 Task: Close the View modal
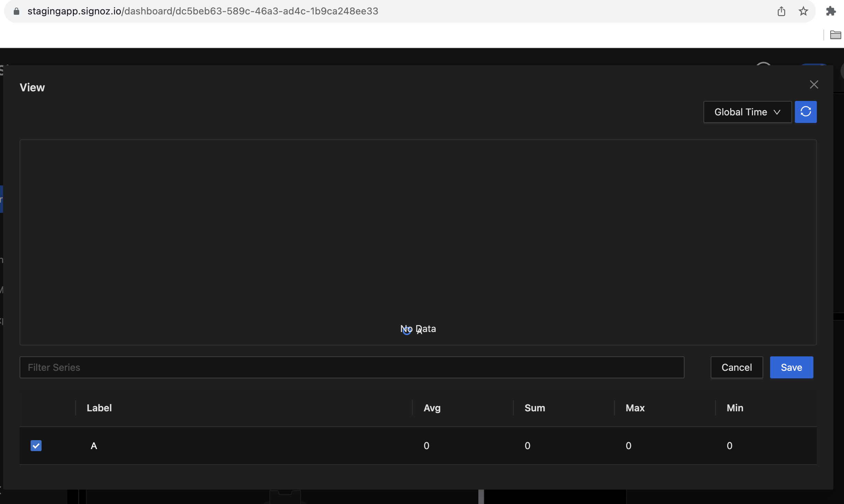pyautogui.click(x=814, y=84)
